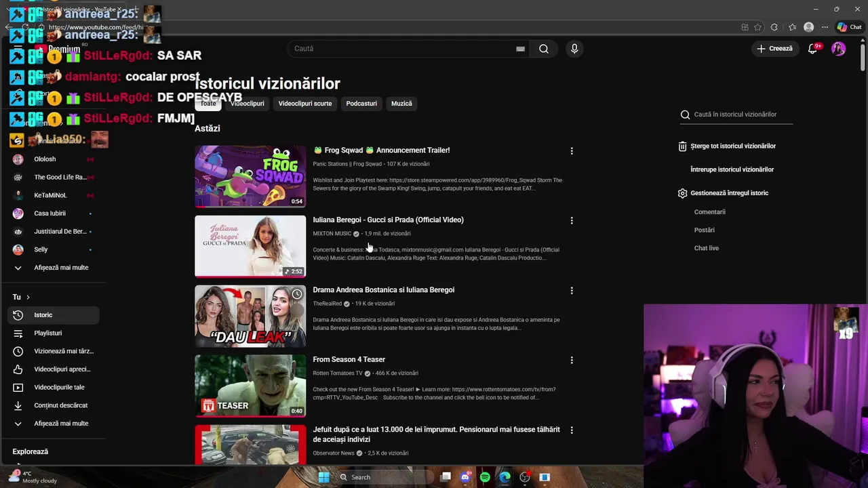Open options menu for Gucci si Prada video

(572, 220)
